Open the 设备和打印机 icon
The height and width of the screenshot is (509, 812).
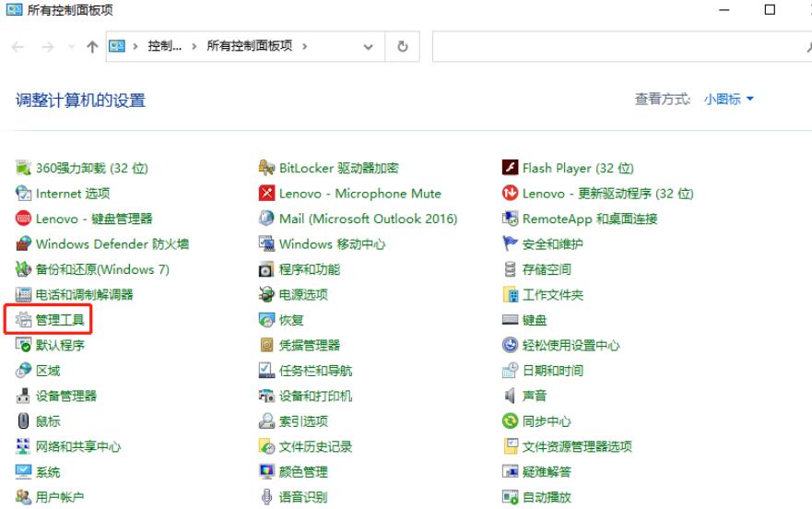click(x=266, y=396)
